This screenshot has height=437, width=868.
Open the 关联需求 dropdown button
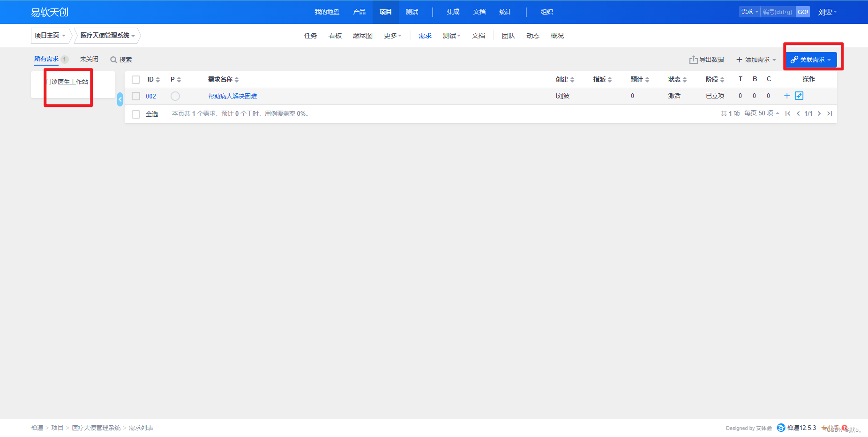811,60
